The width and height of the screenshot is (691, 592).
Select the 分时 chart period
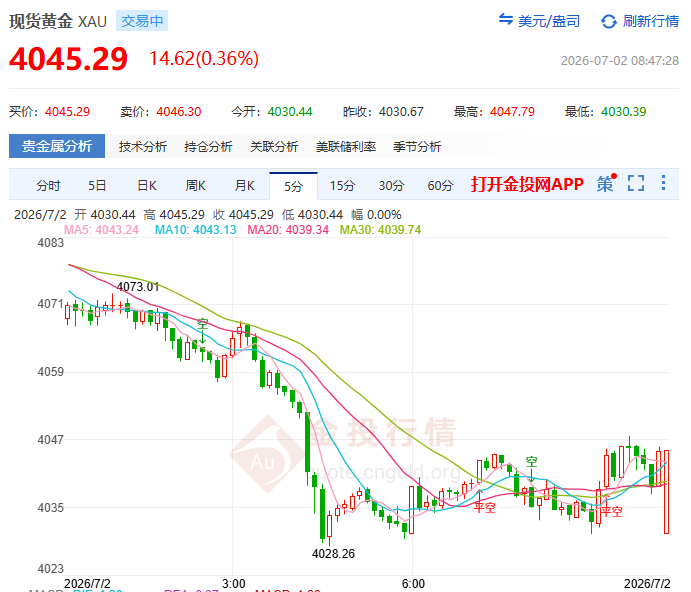pyautogui.click(x=48, y=186)
